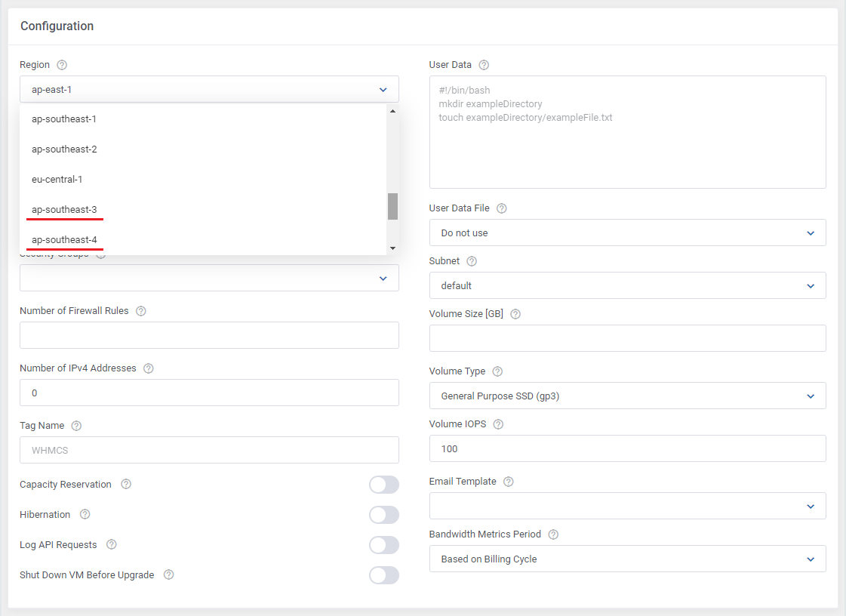The height and width of the screenshot is (616, 846).
Task: Select ap-southeast-1 from the region list
Action: tap(204, 119)
